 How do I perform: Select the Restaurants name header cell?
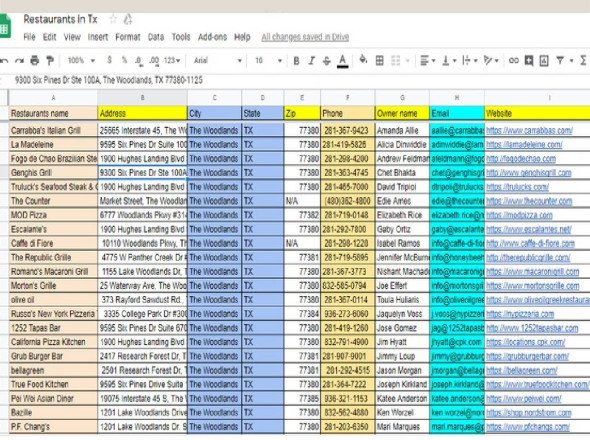tap(53, 113)
